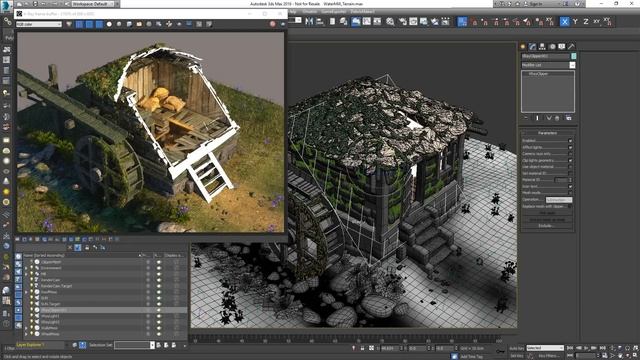Click the lock icon in scene explorer toolbar

pos(87,247)
